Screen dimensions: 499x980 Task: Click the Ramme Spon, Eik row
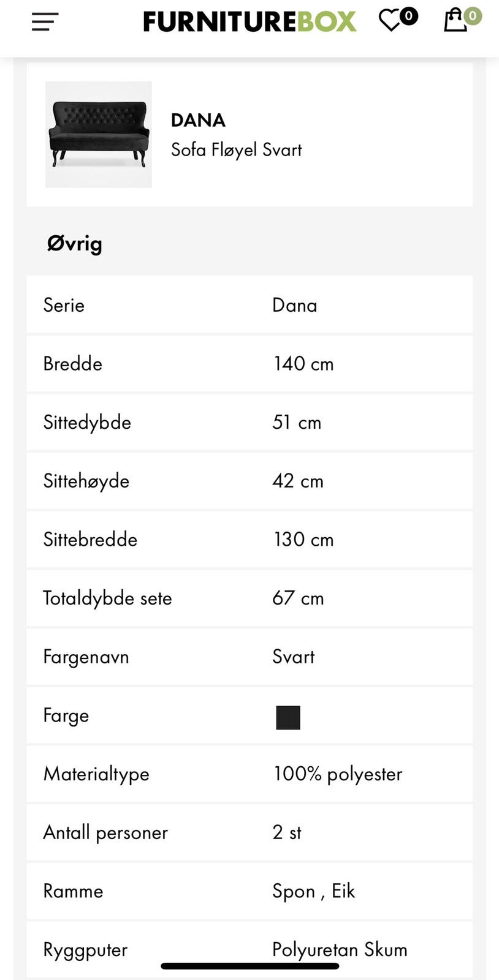[250, 891]
